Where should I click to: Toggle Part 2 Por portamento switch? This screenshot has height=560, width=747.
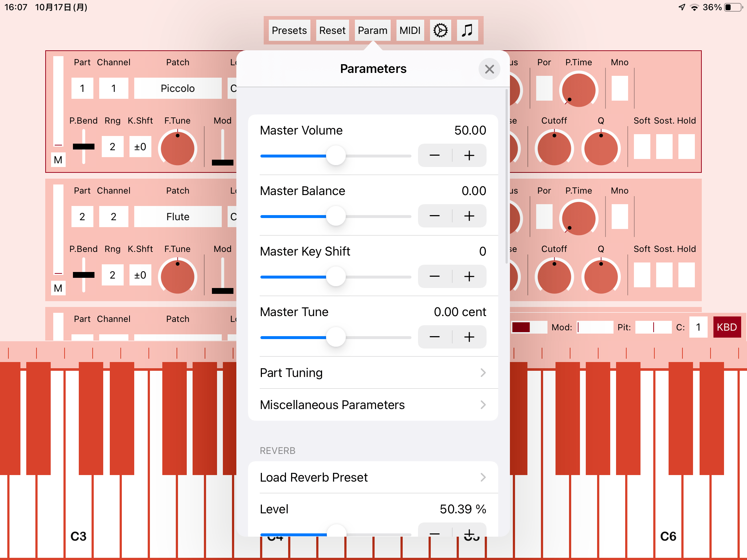point(544,217)
